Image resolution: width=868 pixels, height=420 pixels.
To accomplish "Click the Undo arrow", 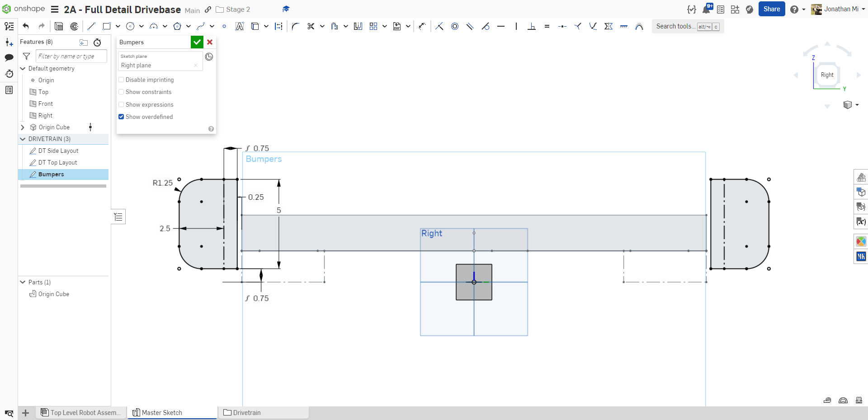I will coord(26,26).
